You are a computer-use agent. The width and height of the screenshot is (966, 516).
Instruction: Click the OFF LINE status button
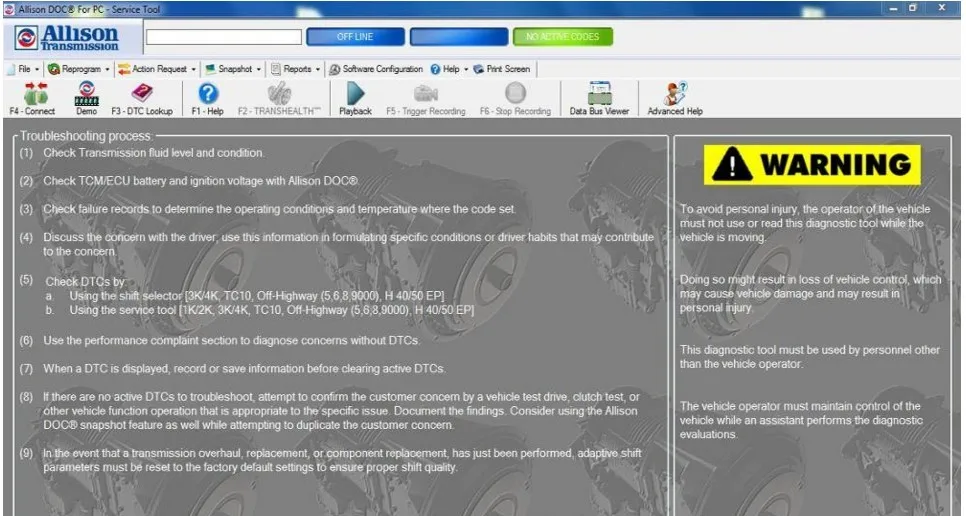coord(355,37)
